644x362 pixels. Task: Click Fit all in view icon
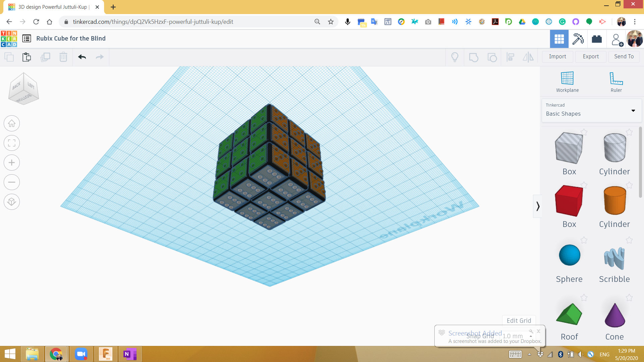click(12, 143)
